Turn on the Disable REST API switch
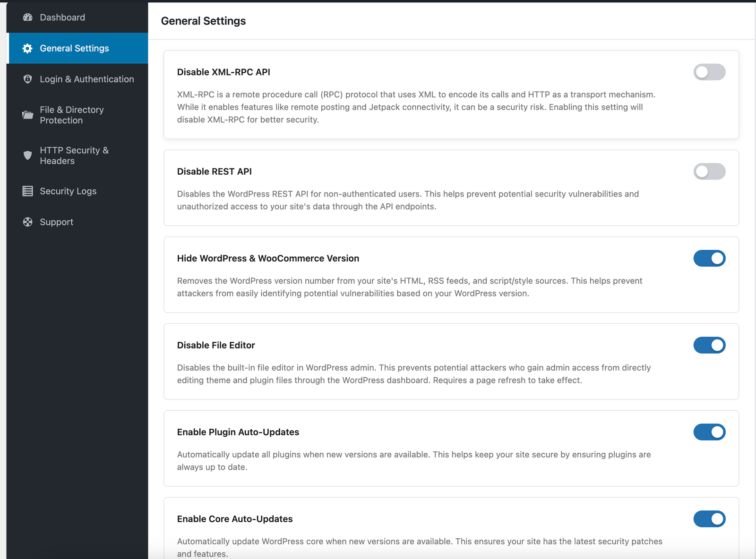 click(x=709, y=171)
